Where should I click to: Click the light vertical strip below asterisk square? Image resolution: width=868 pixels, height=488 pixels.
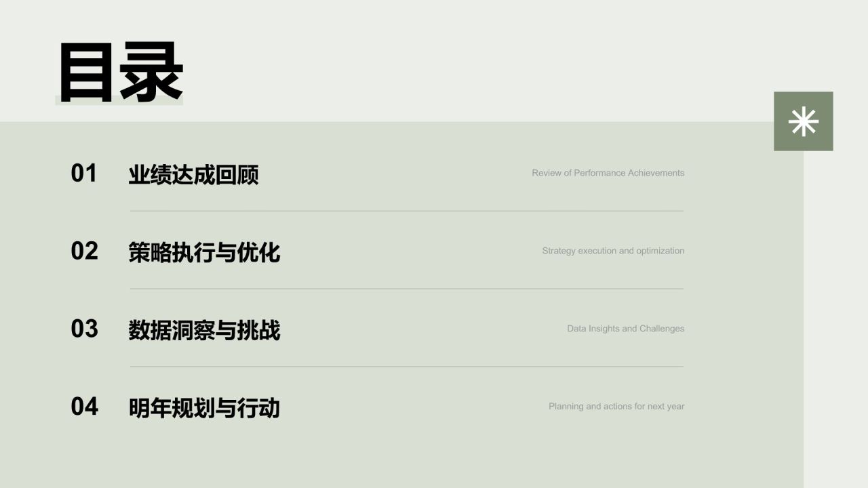(x=835, y=319)
